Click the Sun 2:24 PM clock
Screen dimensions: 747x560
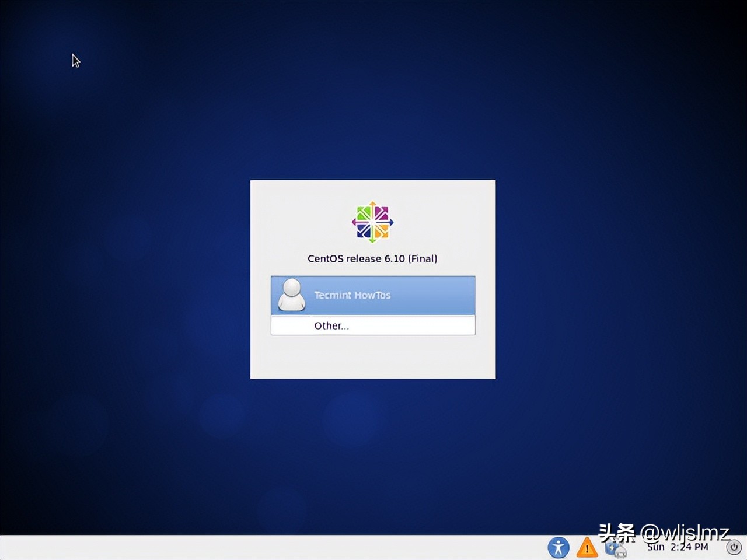(x=677, y=547)
